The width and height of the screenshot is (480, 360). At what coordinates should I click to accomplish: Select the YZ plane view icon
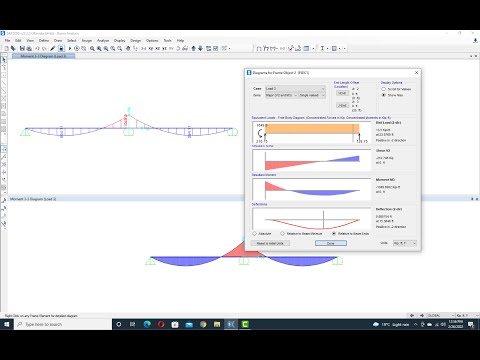(164, 49)
